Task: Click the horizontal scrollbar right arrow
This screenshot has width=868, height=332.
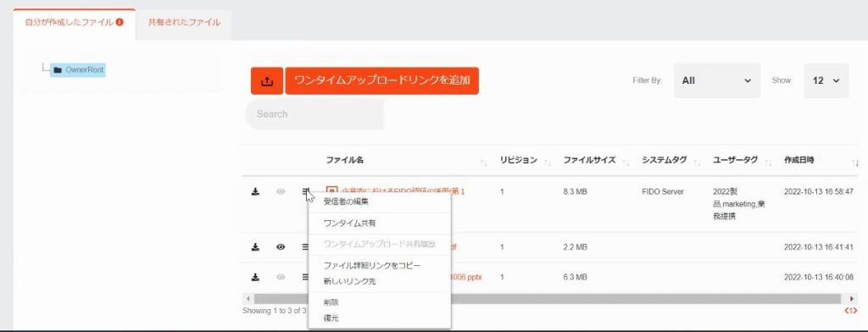Action: pyautogui.click(x=852, y=299)
